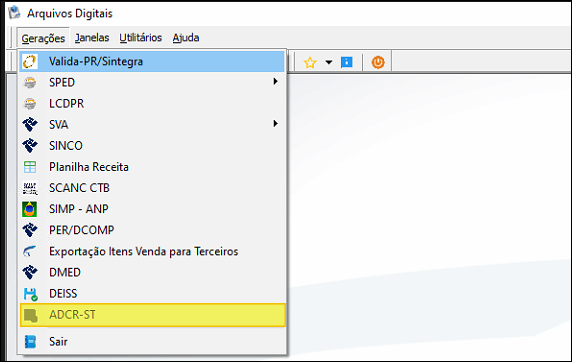Image resolution: width=572 pixels, height=362 pixels.
Task: Click the PER/DCOMP label
Action: (82, 230)
